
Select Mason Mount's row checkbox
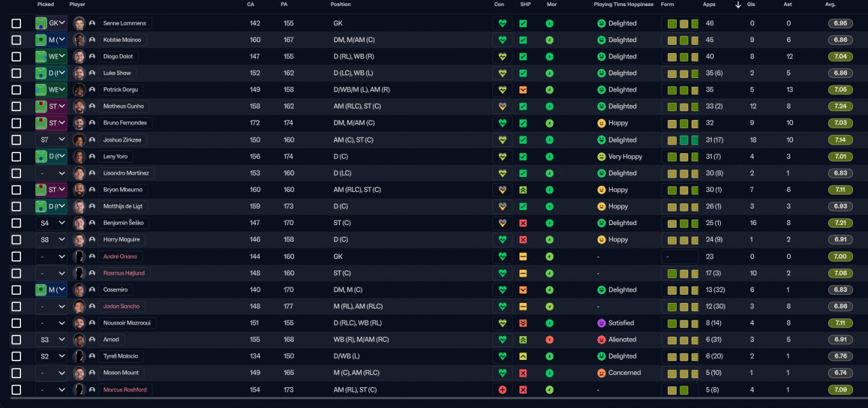pyautogui.click(x=16, y=373)
